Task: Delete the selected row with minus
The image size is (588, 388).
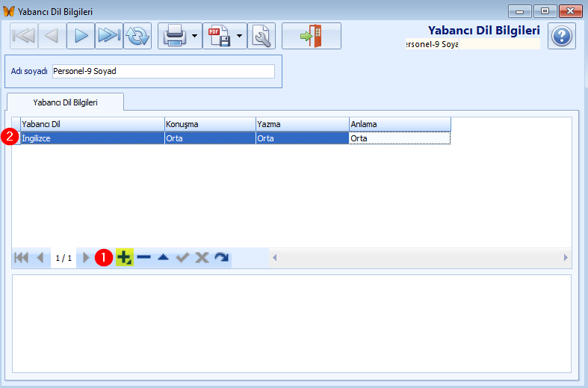Action: pyautogui.click(x=144, y=257)
